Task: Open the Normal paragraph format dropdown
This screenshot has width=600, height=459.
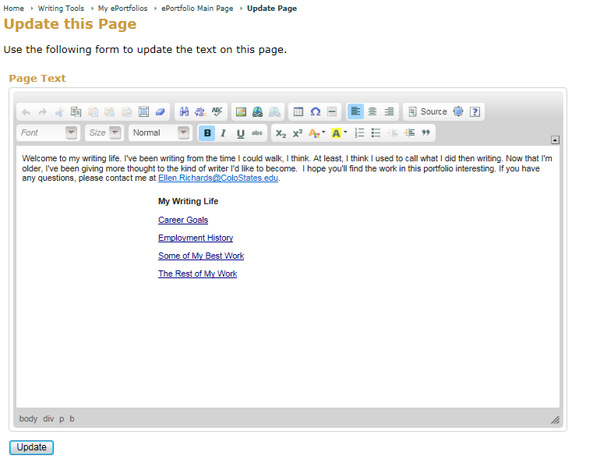Action: coord(160,133)
